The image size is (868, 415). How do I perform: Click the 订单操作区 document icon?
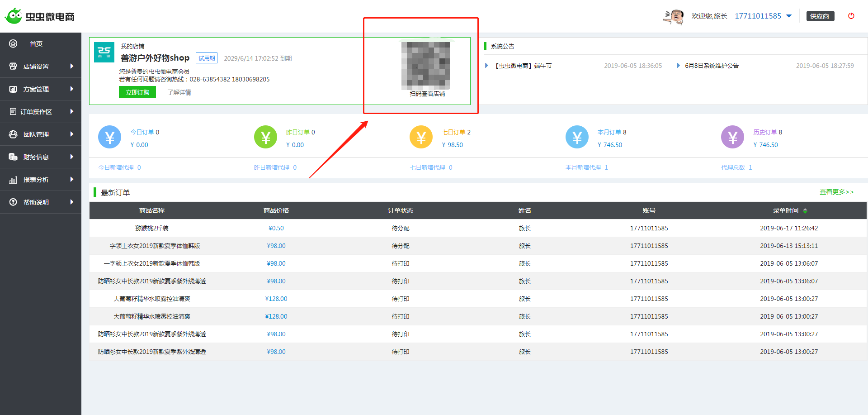pyautogui.click(x=13, y=111)
